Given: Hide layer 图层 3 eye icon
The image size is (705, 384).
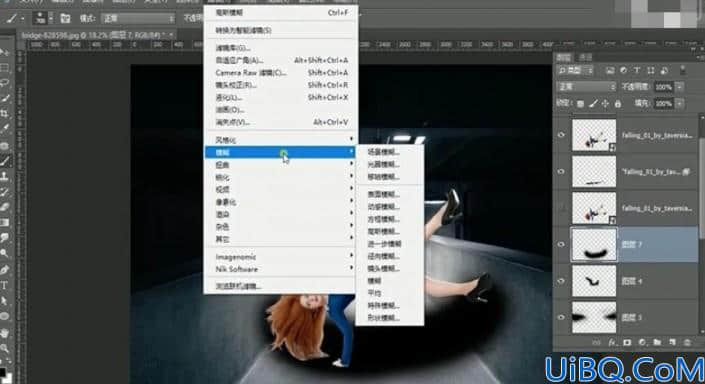Looking at the screenshot, I should click(x=561, y=317).
